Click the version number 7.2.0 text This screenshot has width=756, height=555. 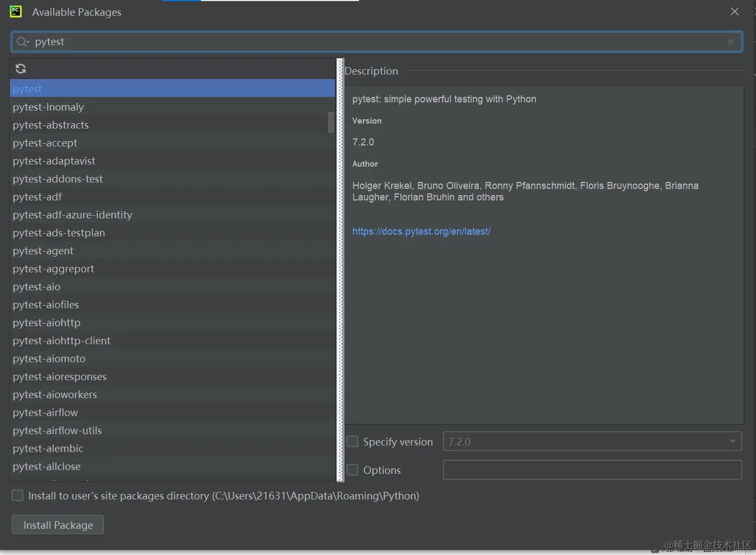click(x=363, y=142)
